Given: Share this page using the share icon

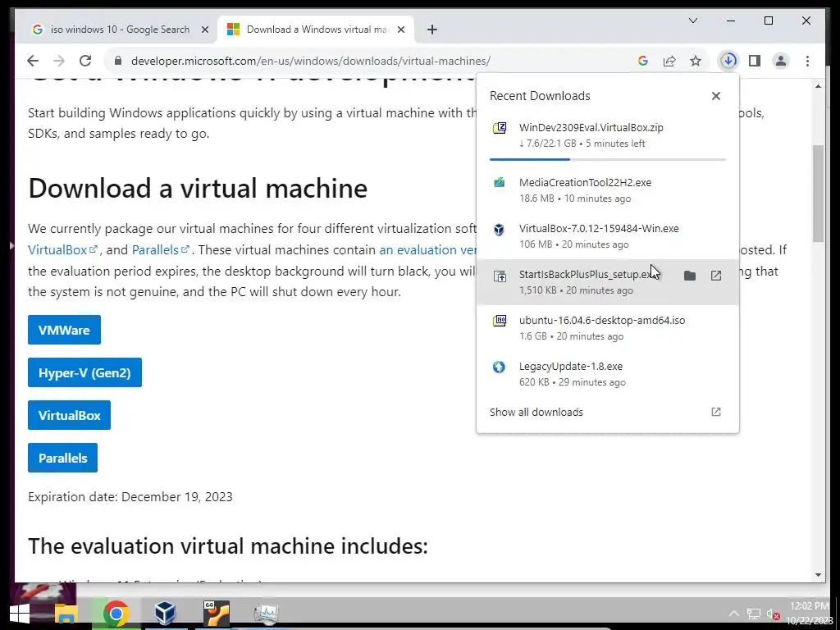Looking at the screenshot, I should click(x=669, y=61).
